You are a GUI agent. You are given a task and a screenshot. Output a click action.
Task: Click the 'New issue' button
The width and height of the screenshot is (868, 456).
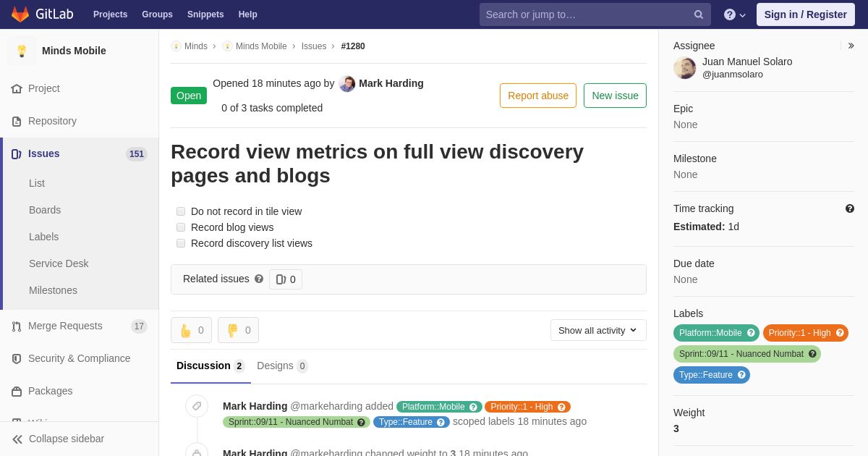(615, 96)
